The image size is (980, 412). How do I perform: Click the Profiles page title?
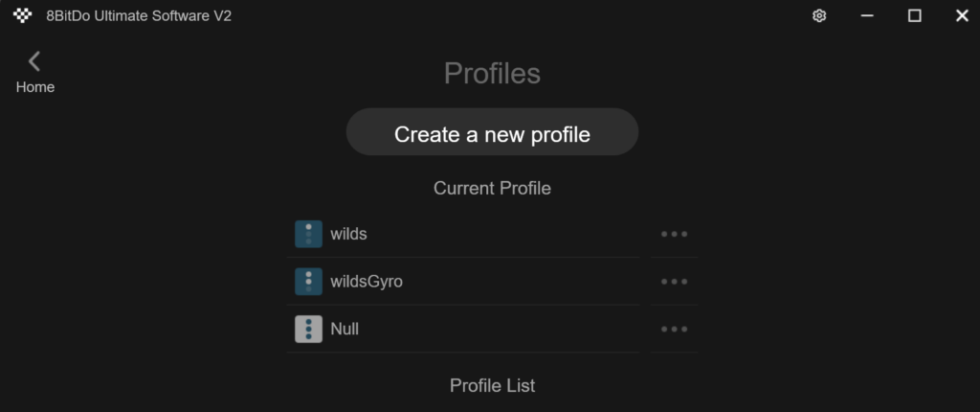pyautogui.click(x=493, y=74)
